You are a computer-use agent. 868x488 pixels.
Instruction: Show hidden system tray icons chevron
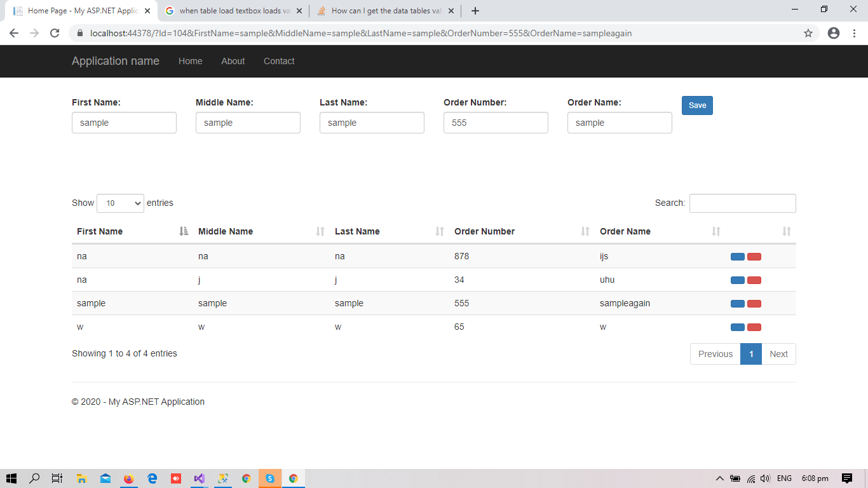click(720, 478)
